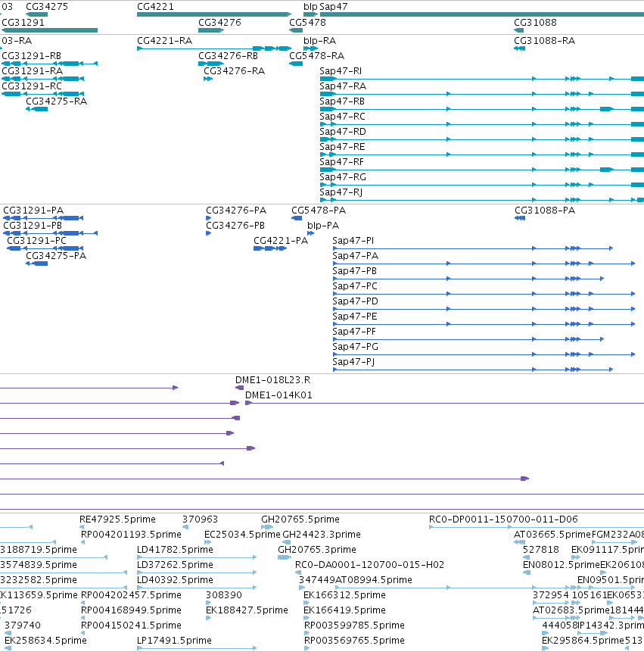This screenshot has height=652, width=644.
Task: Select the CG31291 gene bar in top track
Action: click(49, 30)
